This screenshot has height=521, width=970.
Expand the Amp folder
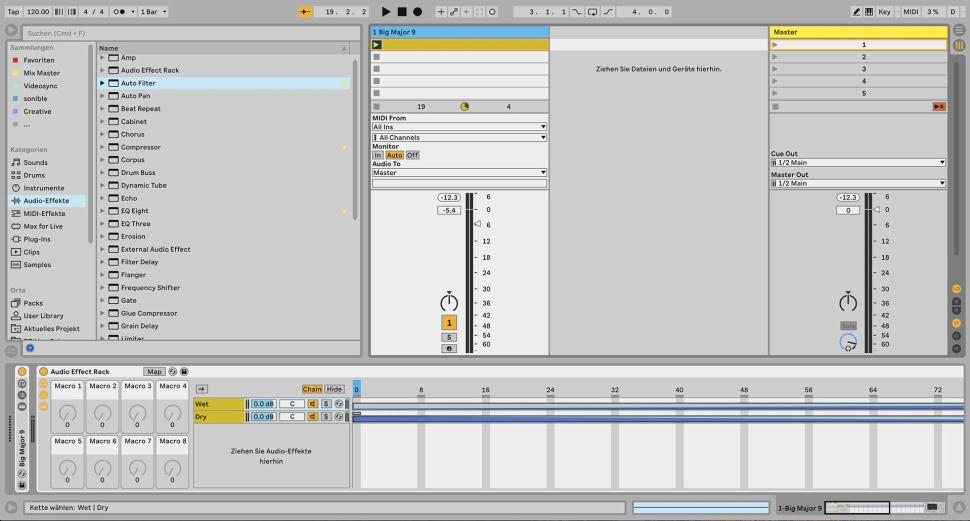tap(103, 58)
